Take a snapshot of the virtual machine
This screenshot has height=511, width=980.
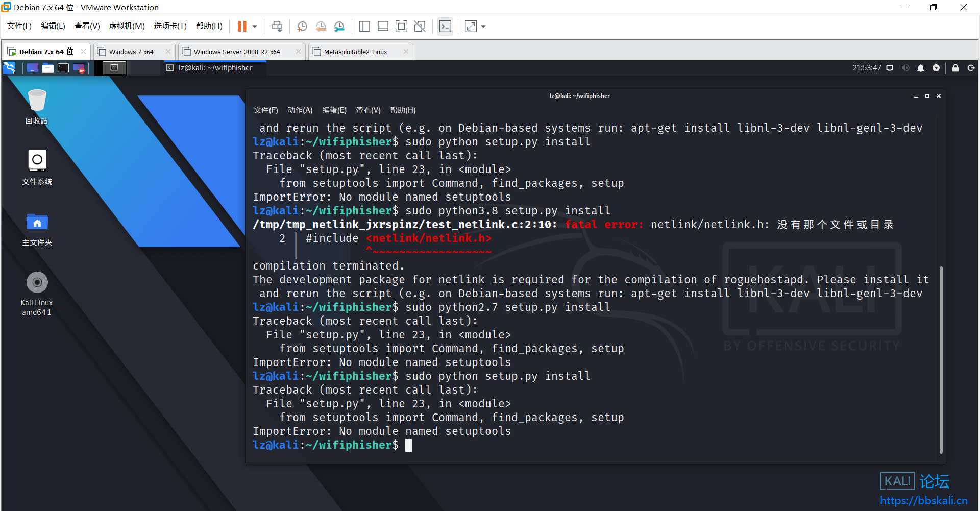302,26
